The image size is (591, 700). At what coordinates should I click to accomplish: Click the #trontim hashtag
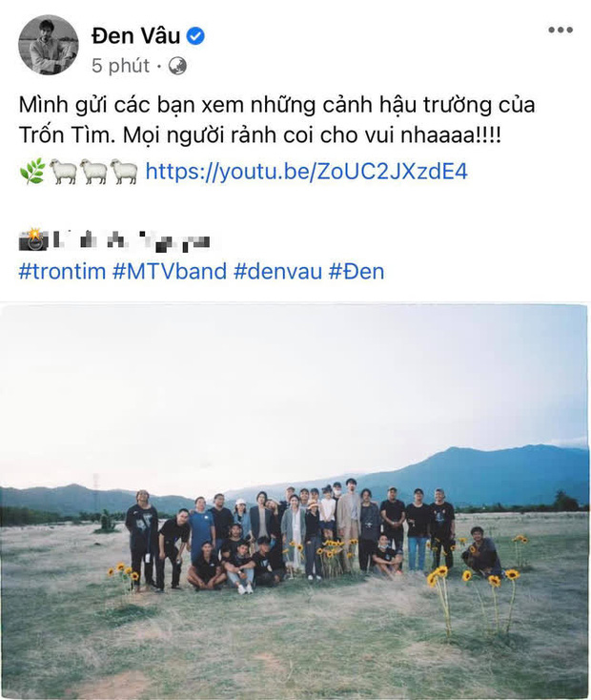click(62, 272)
